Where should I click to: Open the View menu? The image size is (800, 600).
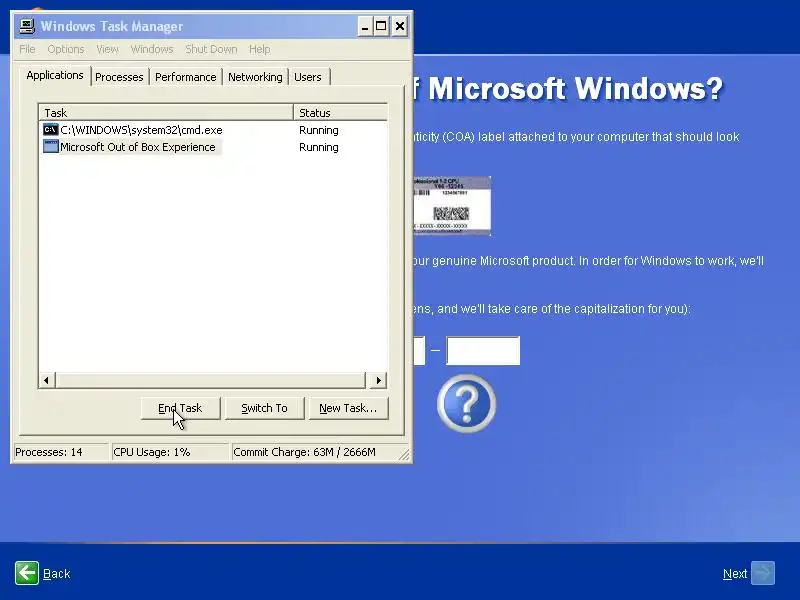[x=107, y=49]
